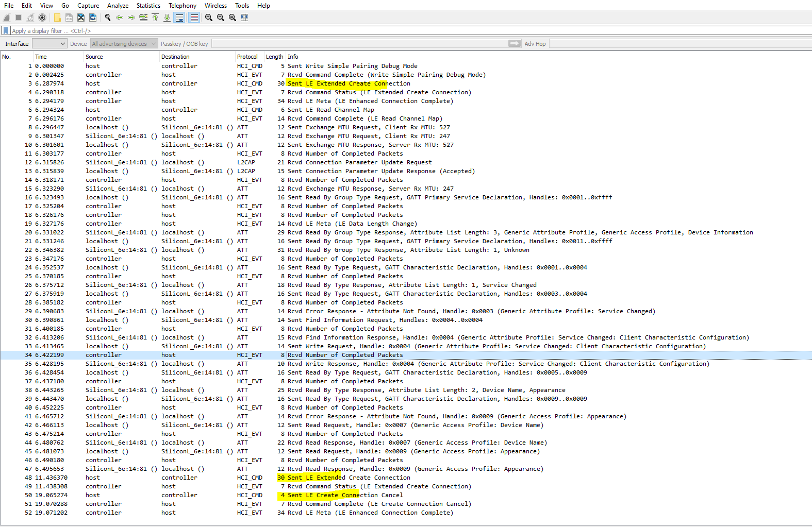Go to specified packet icon
This screenshot has height=527, width=812.
point(143,18)
